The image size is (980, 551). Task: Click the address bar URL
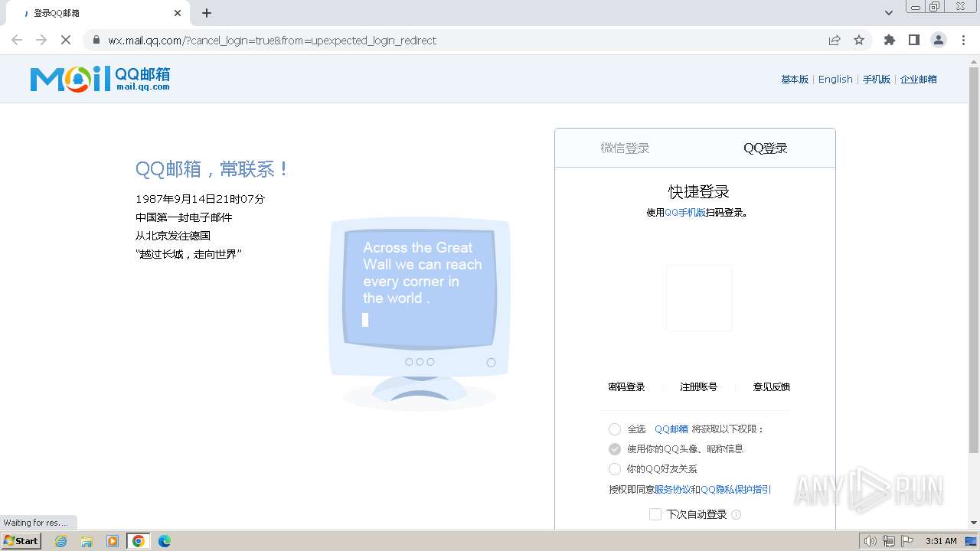272,40
